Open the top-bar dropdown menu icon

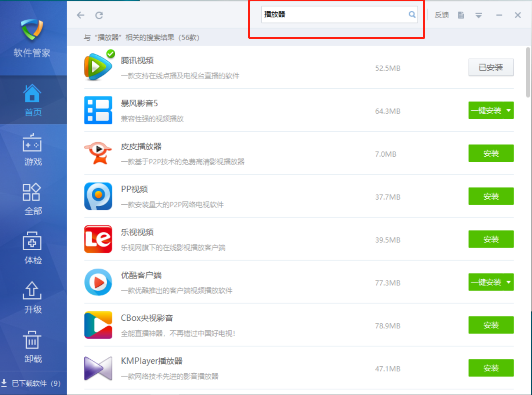point(479,15)
